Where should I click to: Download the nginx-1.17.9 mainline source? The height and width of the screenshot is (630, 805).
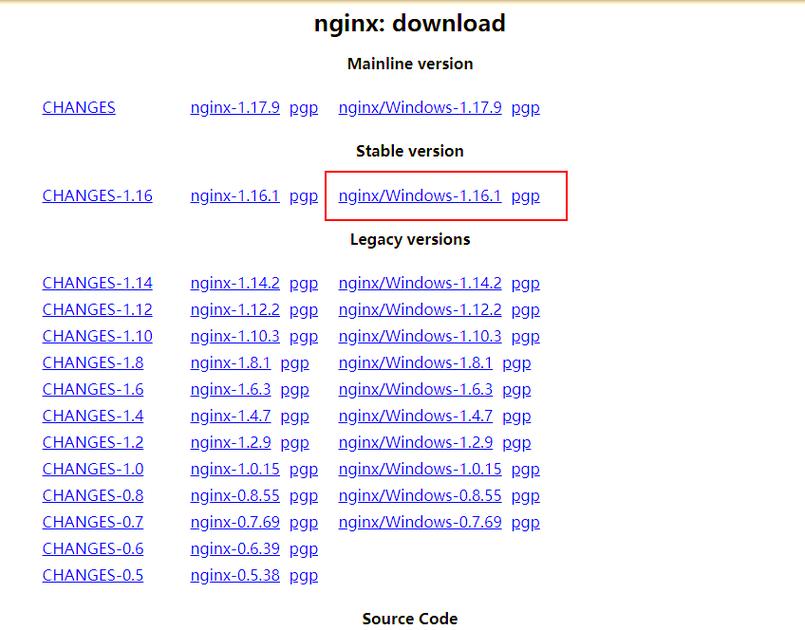pyautogui.click(x=235, y=108)
